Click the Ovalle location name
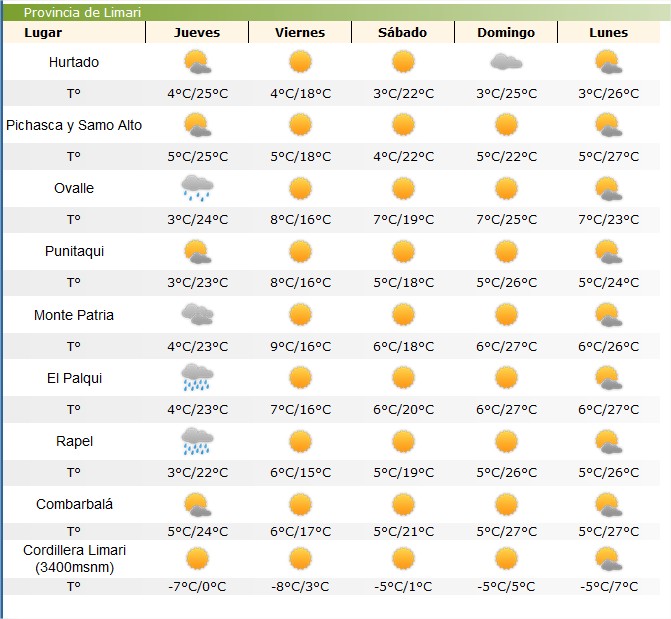Viewport: 671px width, 619px height. pyautogui.click(x=74, y=188)
